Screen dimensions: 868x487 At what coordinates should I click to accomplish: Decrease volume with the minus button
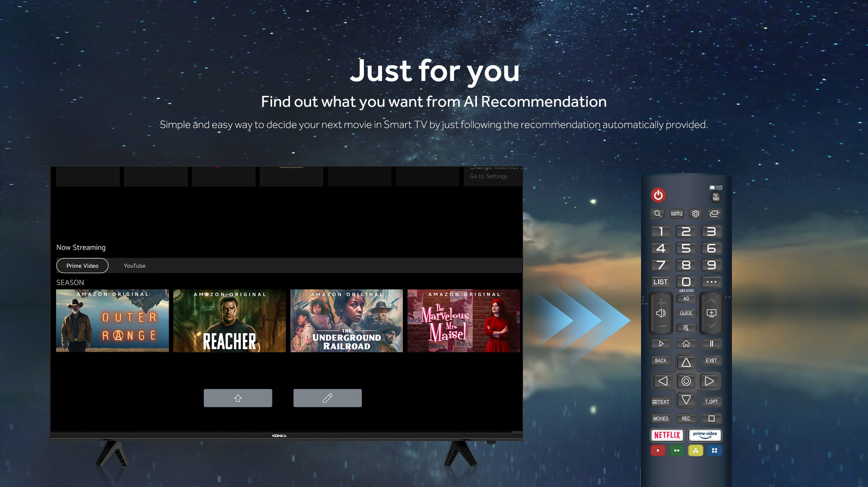[x=661, y=326]
